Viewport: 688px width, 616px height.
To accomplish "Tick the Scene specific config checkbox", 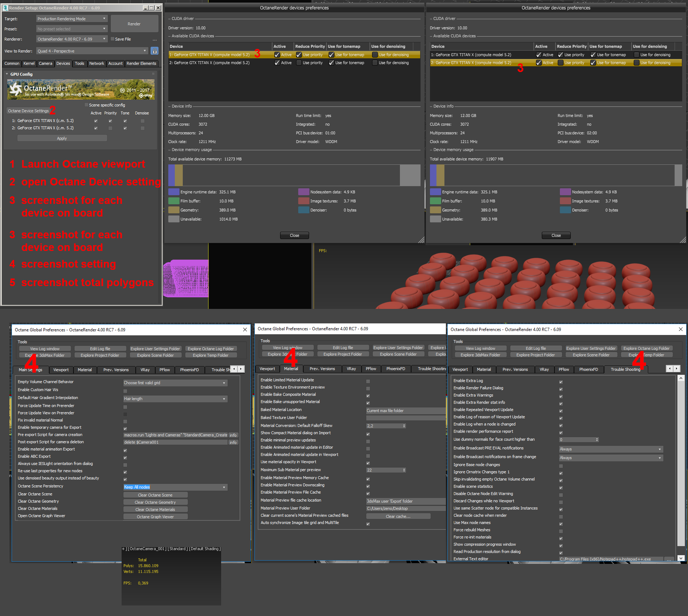I will [86, 105].
